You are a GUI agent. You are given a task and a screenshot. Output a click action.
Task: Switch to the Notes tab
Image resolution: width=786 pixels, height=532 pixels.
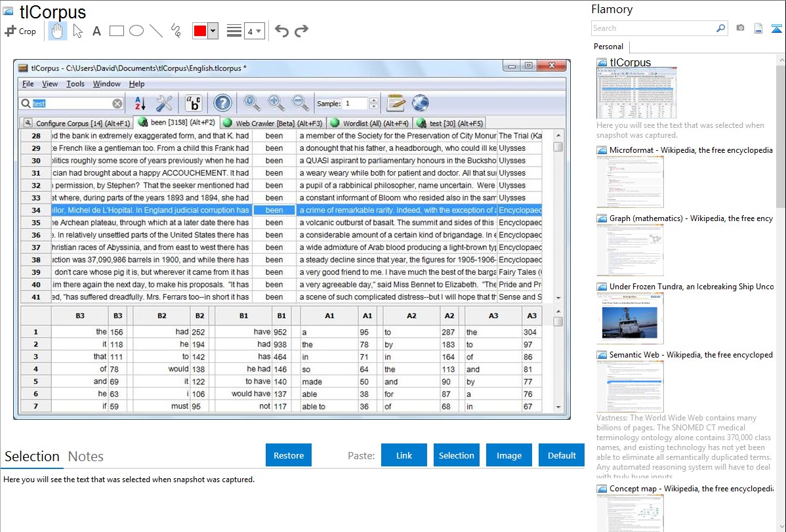click(85, 457)
